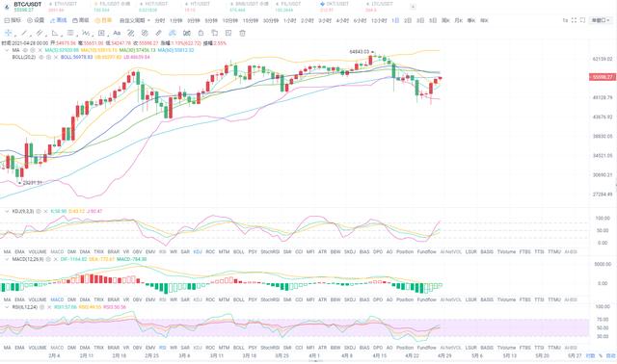The width and height of the screenshot is (617, 364).
Task: Choose StochRSI in the RSI panel indicator list
Action: (270, 348)
